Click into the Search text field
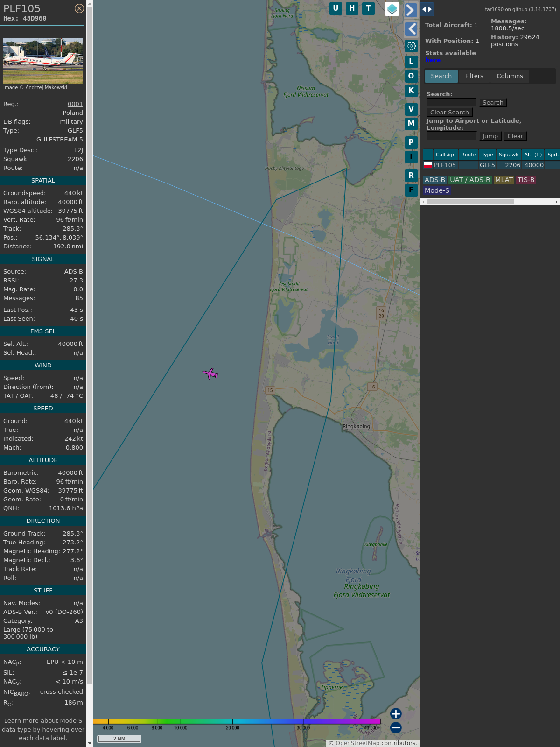 (451, 103)
